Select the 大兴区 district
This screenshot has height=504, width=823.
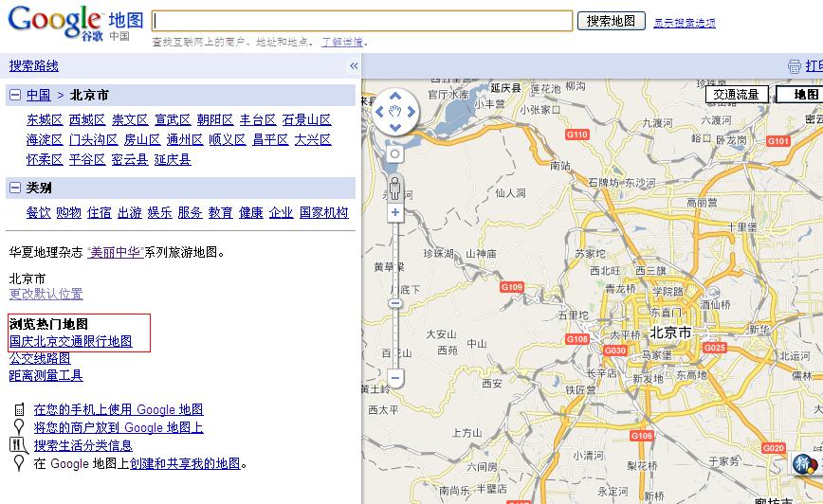pos(313,140)
